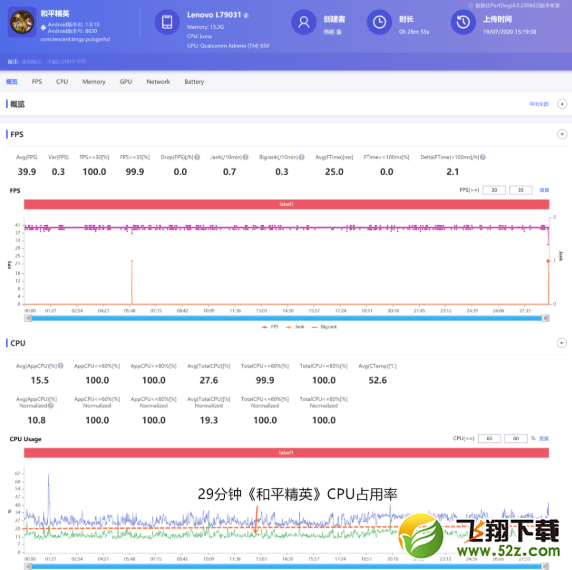Click the CPU Usage chart title
Image resolution: width=572 pixels, height=570 pixels.
tap(26, 439)
